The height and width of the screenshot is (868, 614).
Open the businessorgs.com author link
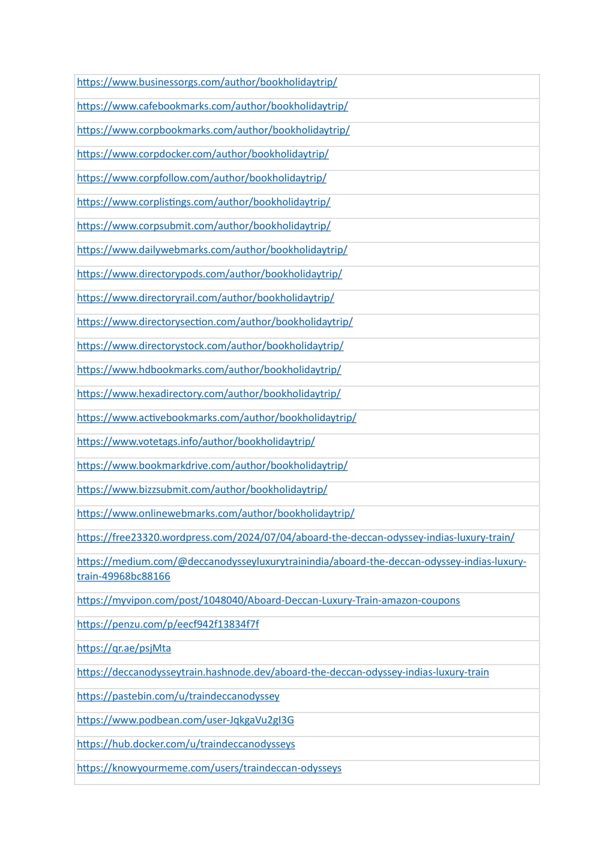click(207, 82)
